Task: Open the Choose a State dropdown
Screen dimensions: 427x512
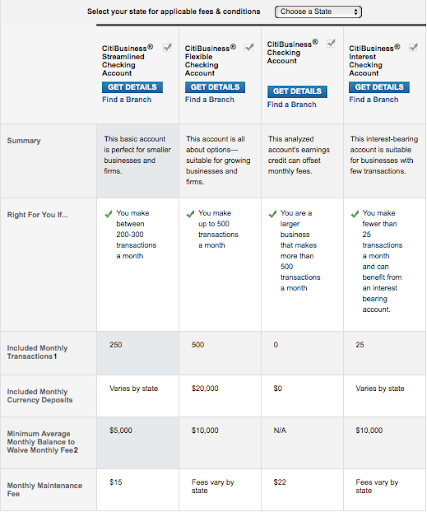Action: [318, 12]
